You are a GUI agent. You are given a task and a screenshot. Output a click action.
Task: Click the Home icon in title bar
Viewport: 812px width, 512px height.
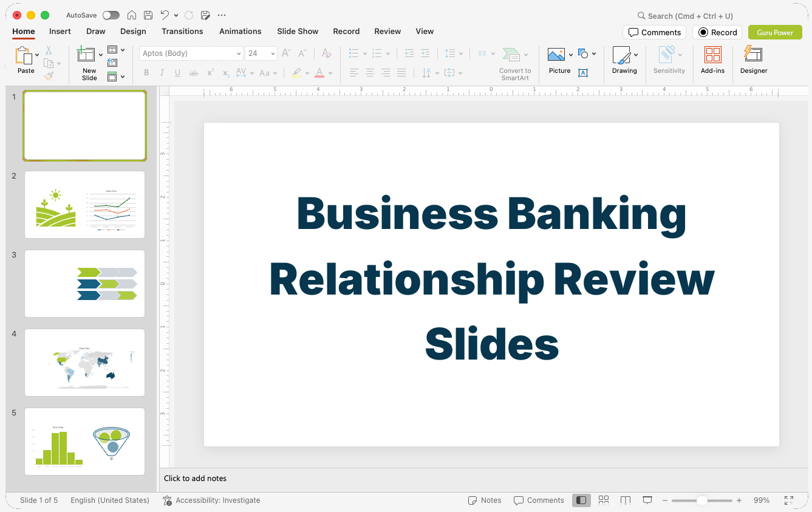click(x=132, y=15)
